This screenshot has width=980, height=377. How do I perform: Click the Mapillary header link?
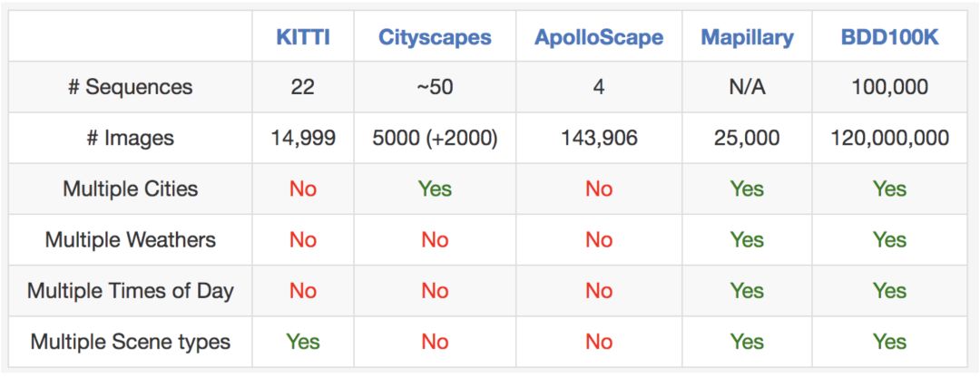point(747,37)
